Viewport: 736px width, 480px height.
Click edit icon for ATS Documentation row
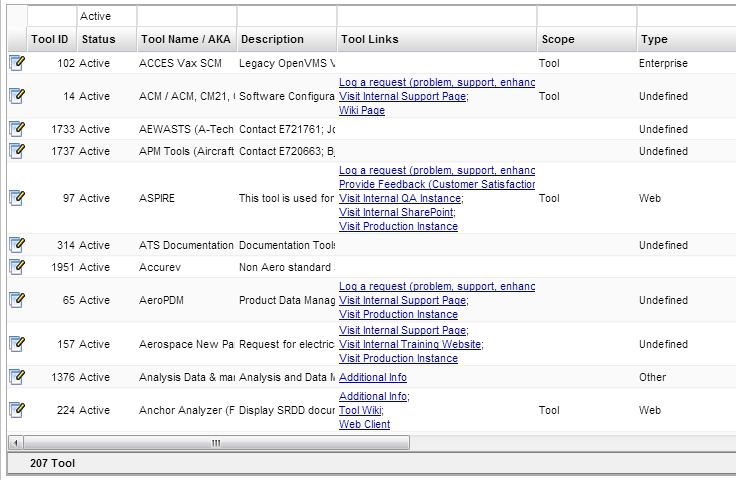(16, 245)
